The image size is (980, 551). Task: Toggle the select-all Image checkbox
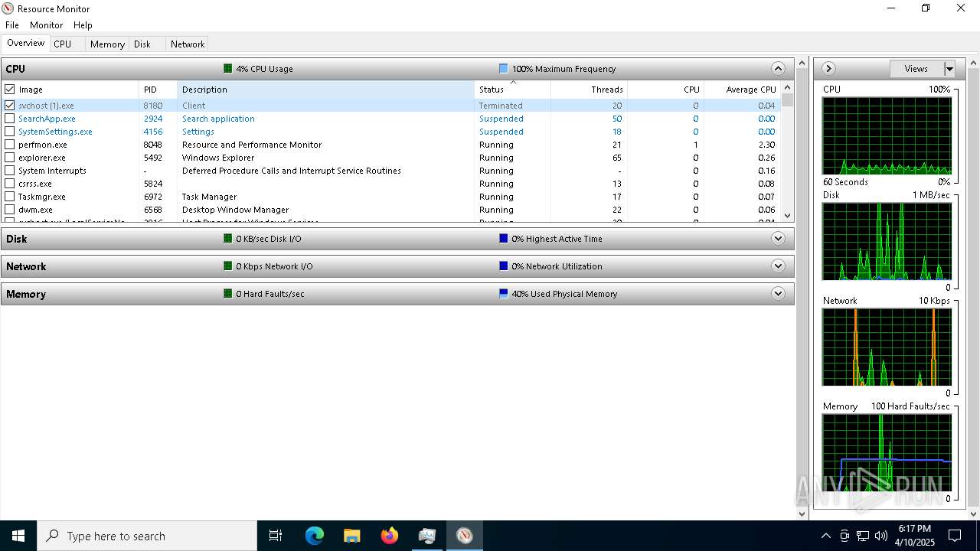[10, 90]
